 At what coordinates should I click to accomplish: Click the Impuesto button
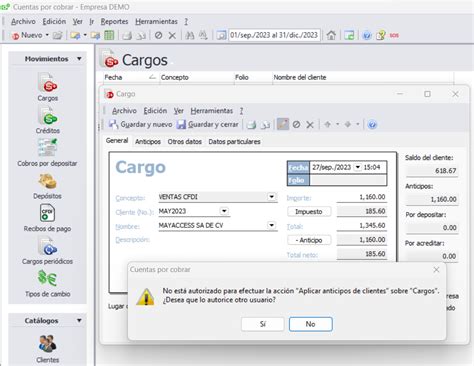click(309, 212)
